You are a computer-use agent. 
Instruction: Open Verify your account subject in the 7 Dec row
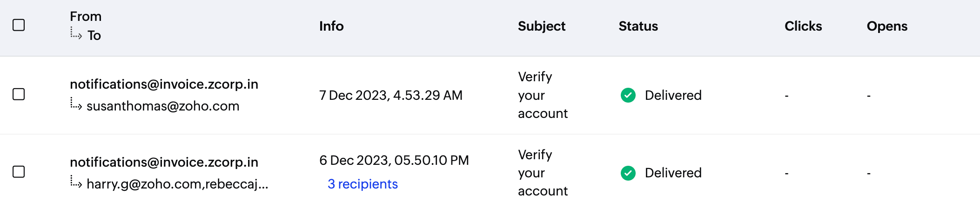[x=542, y=95]
